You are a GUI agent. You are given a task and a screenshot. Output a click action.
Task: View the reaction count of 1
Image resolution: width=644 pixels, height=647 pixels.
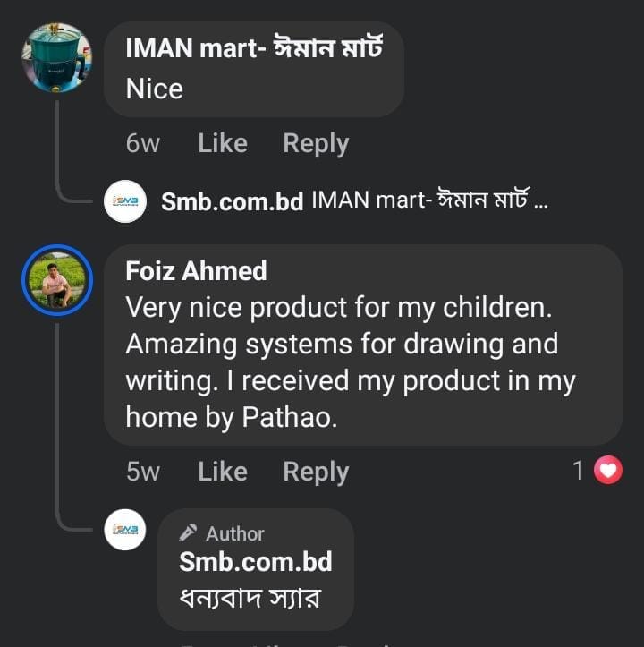[x=579, y=471]
